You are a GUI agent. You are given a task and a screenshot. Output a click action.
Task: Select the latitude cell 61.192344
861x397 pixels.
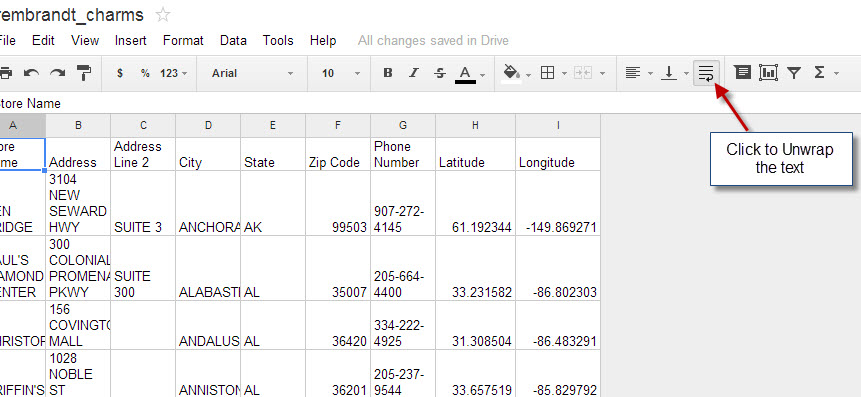(x=476, y=203)
